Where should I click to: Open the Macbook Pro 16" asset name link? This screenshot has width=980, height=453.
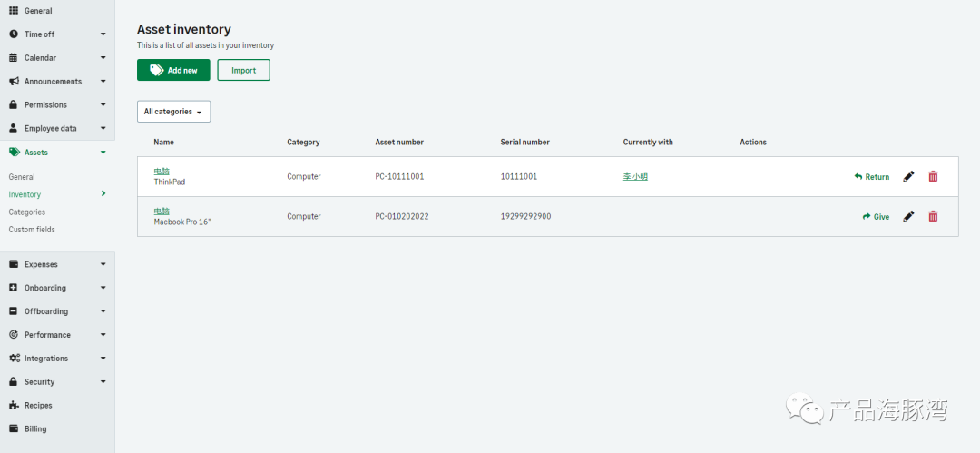[162, 211]
